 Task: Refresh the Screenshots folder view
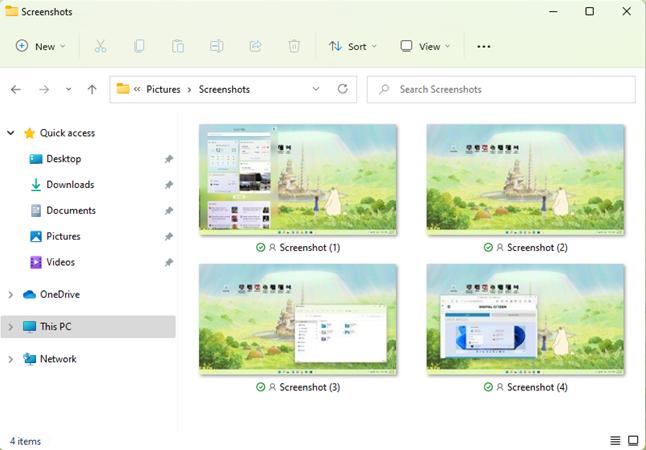342,89
